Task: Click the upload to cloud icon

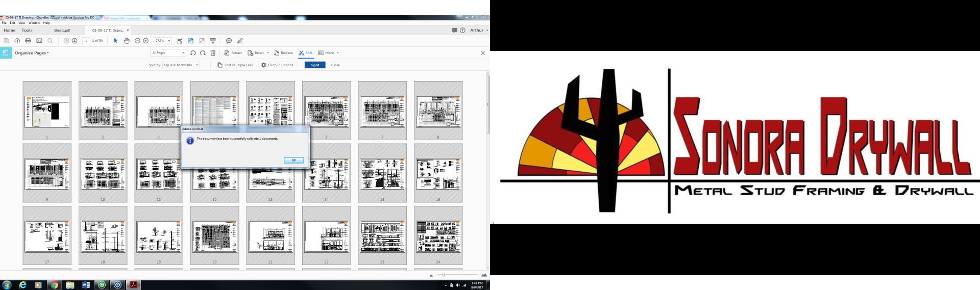Action: (x=17, y=41)
